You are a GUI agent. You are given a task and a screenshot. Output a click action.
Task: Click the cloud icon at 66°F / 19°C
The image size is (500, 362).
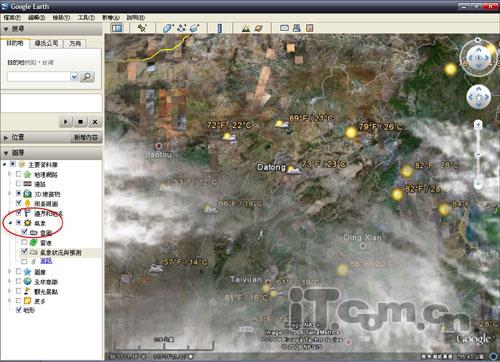click(x=210, y=209)
